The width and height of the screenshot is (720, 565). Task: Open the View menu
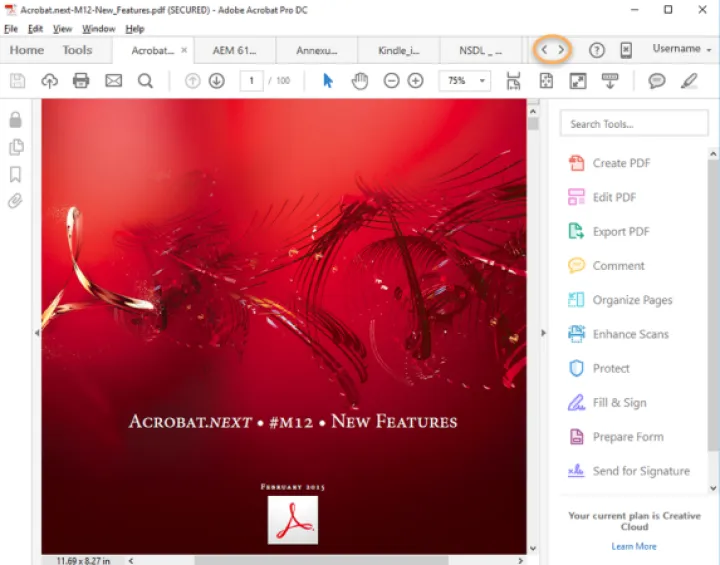62,29
